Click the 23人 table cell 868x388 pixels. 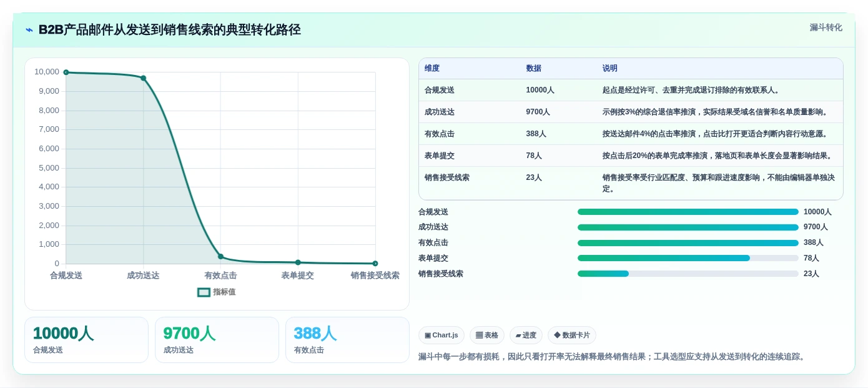pyautogui.click(x=535, y=177)
